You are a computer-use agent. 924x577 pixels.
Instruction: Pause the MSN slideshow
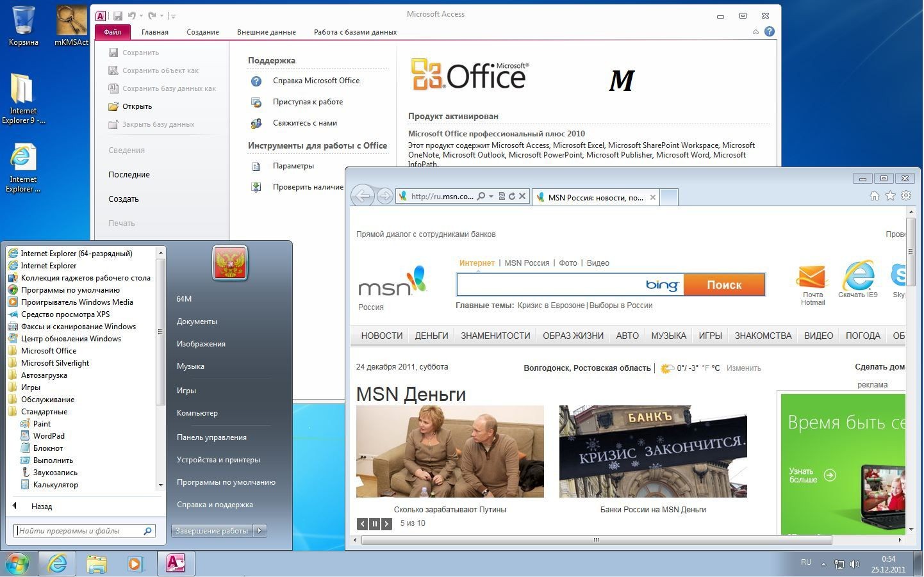tap(375, 524)
